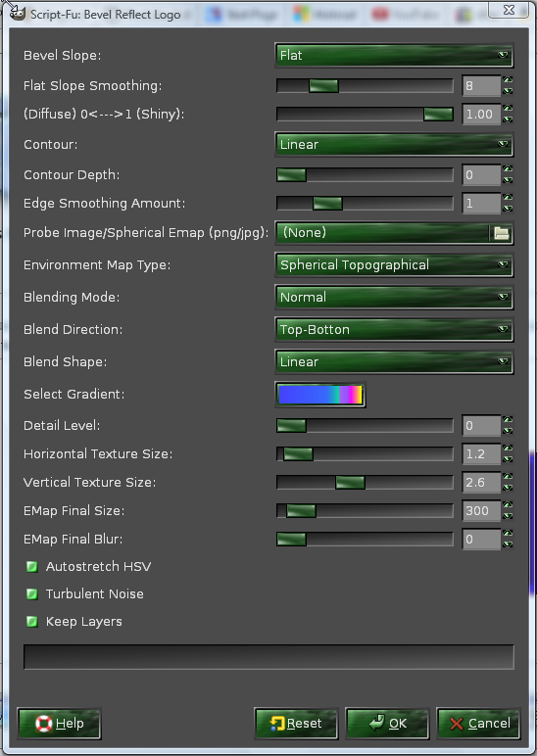
Task: Click the Horizontal Texture Size value field
Action: click(x=481, y=454)
